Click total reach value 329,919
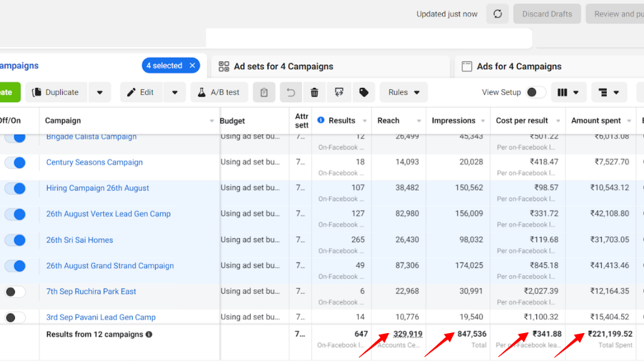Image resolution: width=644 pixels, height=362 pixels. (x=408, y=334)
